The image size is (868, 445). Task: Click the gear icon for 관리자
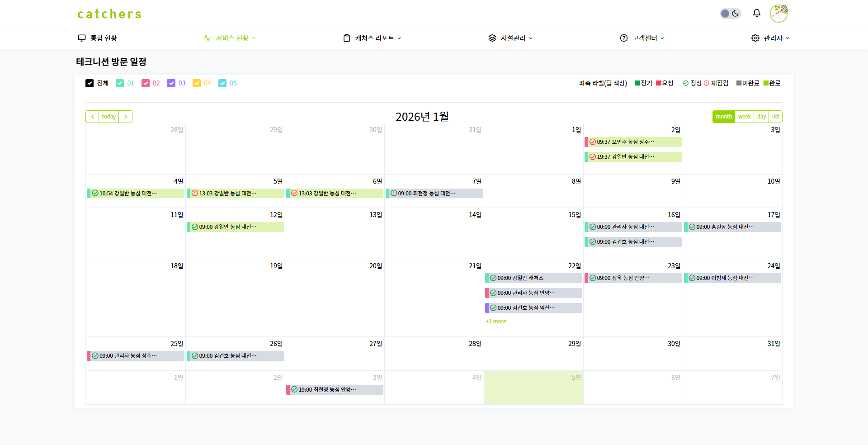coord(755,38)
